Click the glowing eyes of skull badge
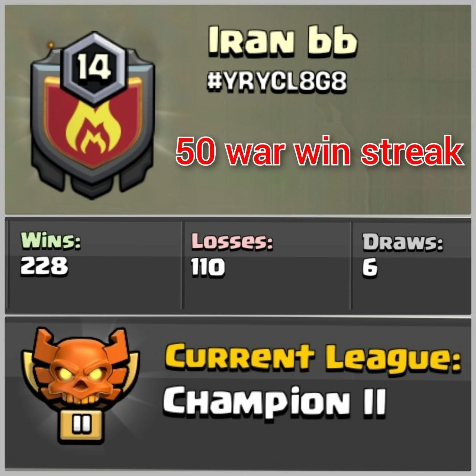This screenshot has width=476, height=476. pos(81,372)
